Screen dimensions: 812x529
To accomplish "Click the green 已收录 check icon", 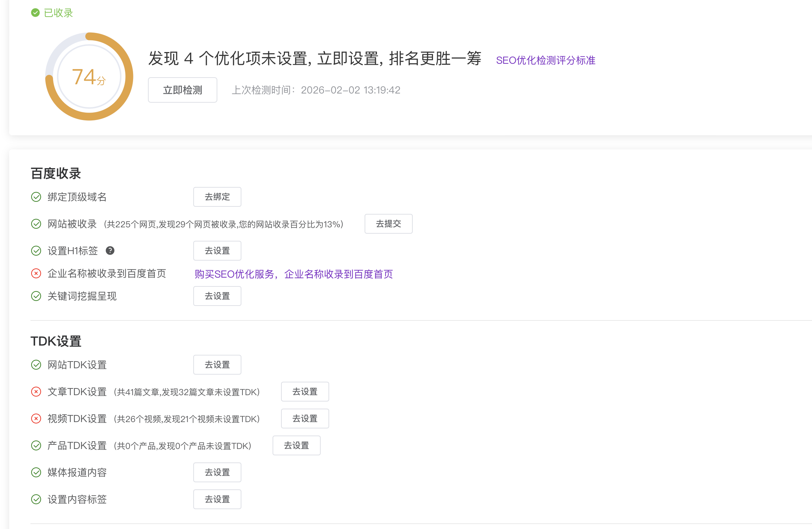I will [35, 13].
